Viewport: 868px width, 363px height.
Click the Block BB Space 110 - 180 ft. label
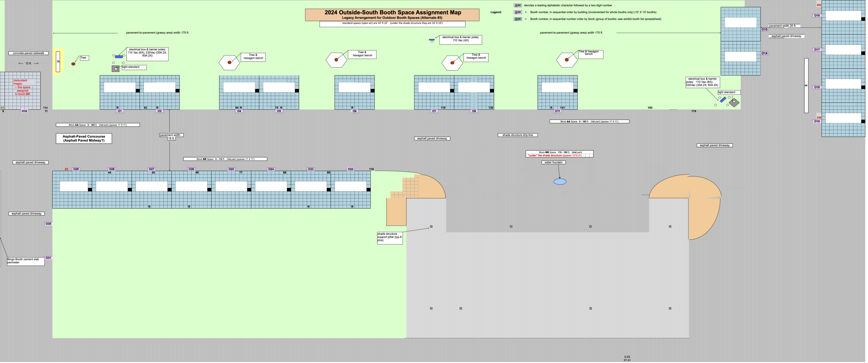[559, 154]
